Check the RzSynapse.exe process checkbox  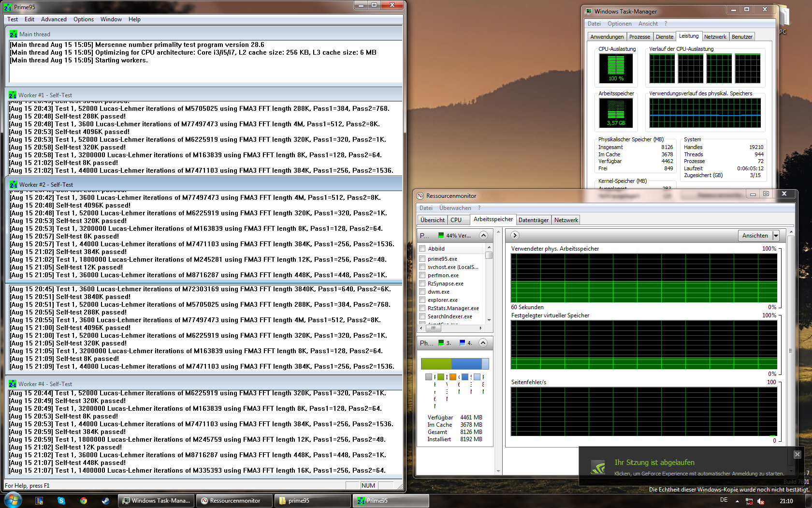422,284
